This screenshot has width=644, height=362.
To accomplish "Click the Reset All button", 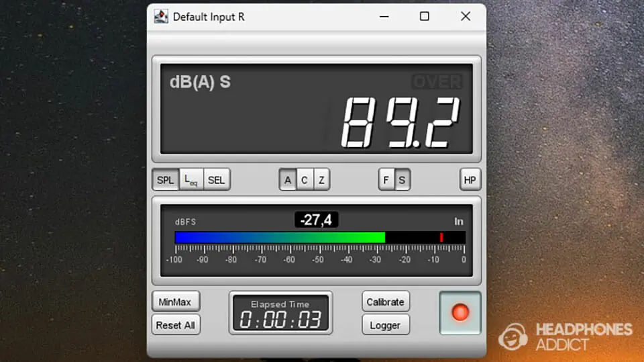I will [x=175, y=325].
